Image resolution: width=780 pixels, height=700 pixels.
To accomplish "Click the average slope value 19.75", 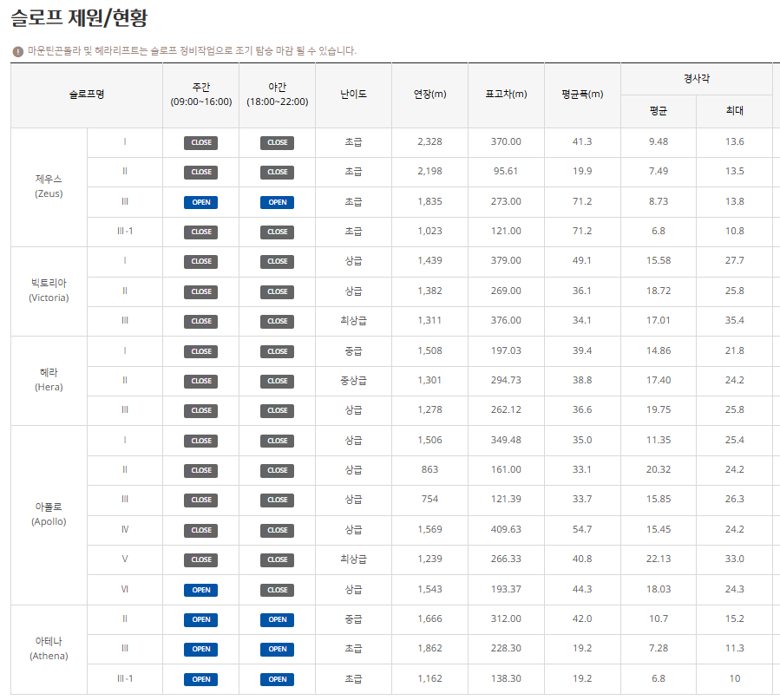I will tap(659, 410).
